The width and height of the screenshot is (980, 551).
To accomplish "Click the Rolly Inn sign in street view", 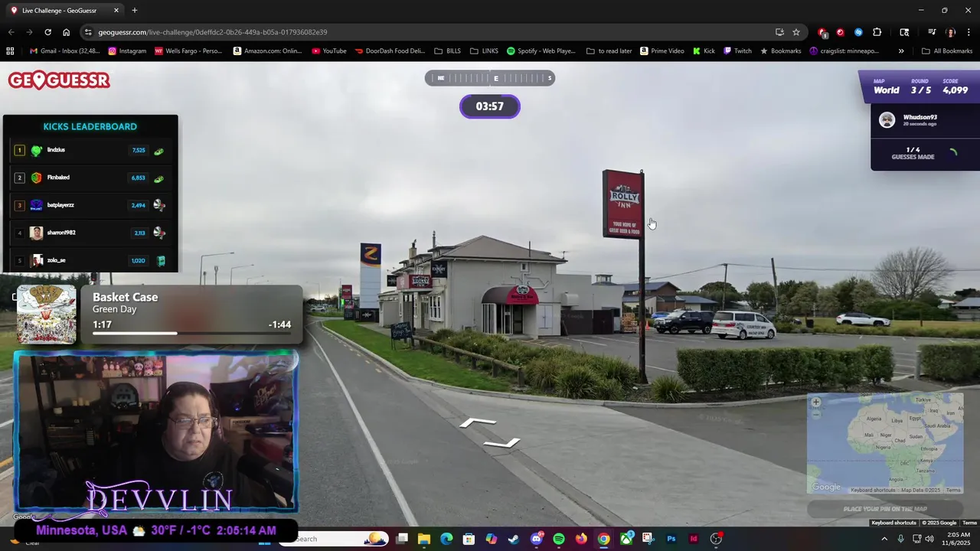I will coord(623,204).
